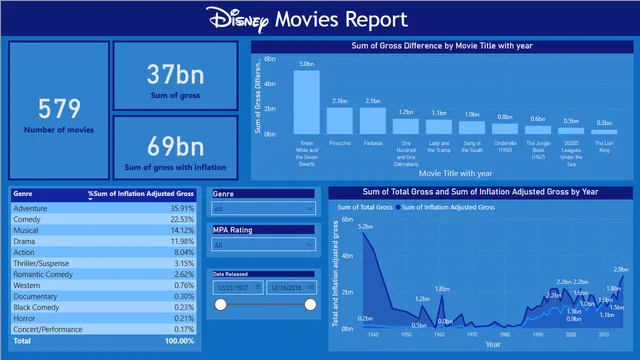Click the Sum of Inflation Adjusted Gross legend label
The image size is (640, 360).
pos(448,207)
